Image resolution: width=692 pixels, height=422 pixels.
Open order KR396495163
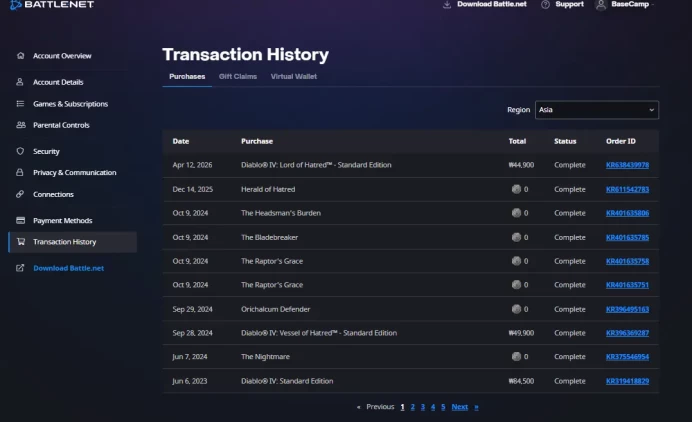[627, 309]
